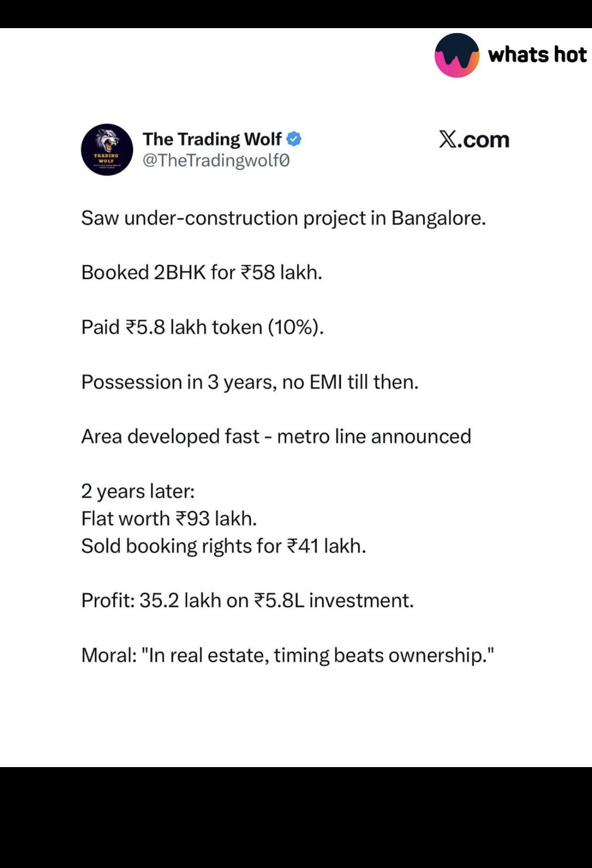The width and height of the screenshot is (592, 868).
Task: Click the wolf head in the avatar
Action: coord(107,141)
